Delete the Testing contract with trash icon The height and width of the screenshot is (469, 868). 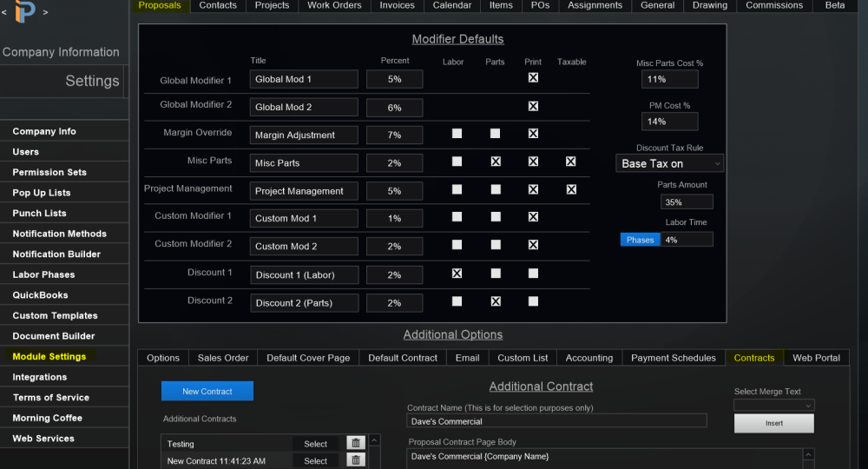click(x=356, y=443)
